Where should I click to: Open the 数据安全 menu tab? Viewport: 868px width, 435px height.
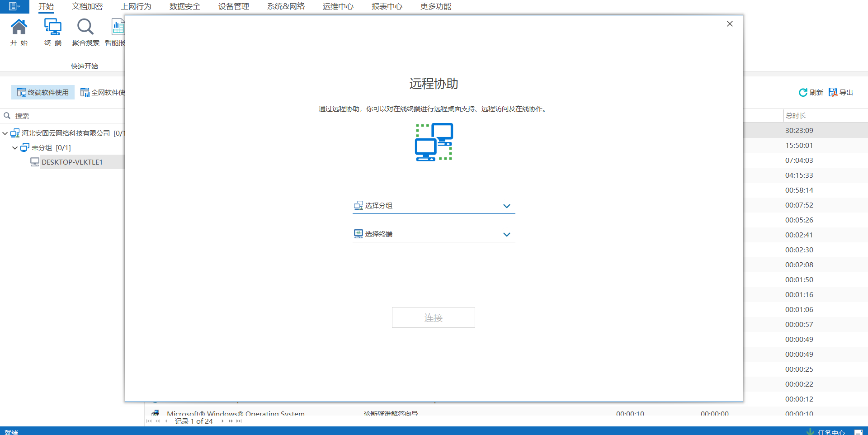pyautogui.click(x=184, y=6)
